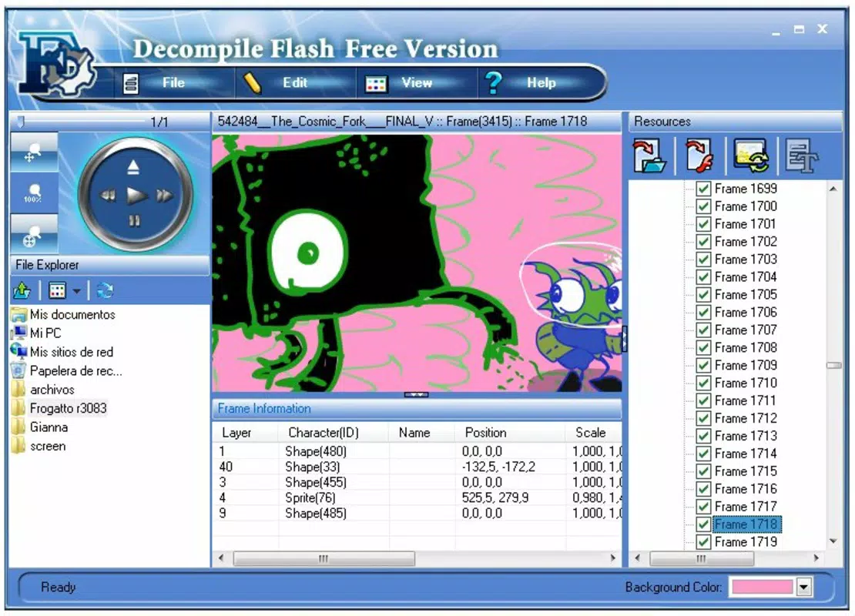The width and height of the screenshot is (855, 616).
Task: Click the play button on player dial
Action: pyautogui.click(x=136, y=195)
